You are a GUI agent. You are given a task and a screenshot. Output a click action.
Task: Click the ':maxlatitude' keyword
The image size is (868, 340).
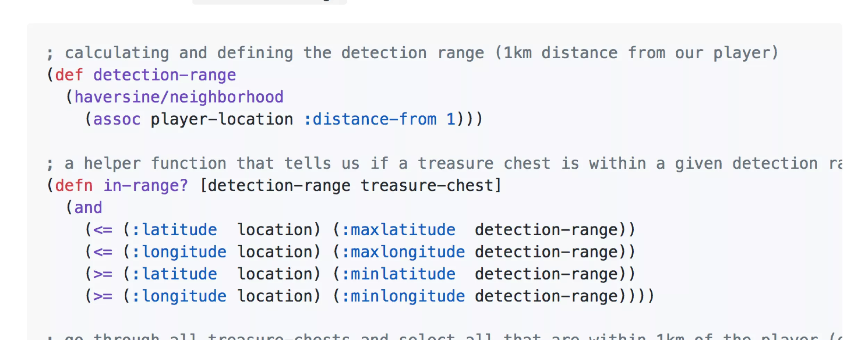399,230
